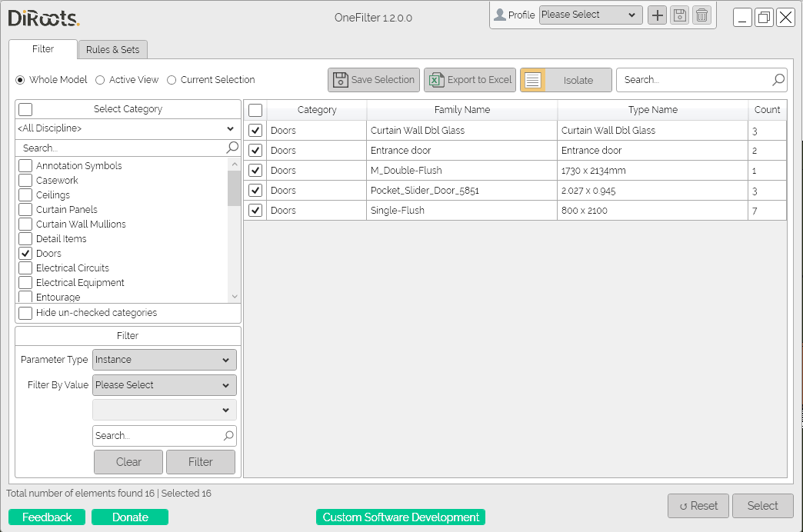Check the Curtain Wall Mullions category
Viewport: 803px width, 532px height.
(x=25, y=224)
